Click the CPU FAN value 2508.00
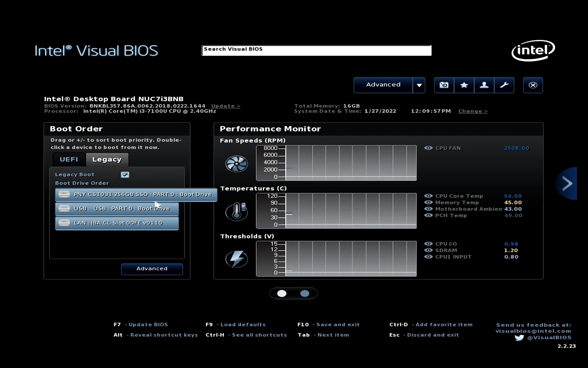Screen dimensions: 588x368 [517, 148]
